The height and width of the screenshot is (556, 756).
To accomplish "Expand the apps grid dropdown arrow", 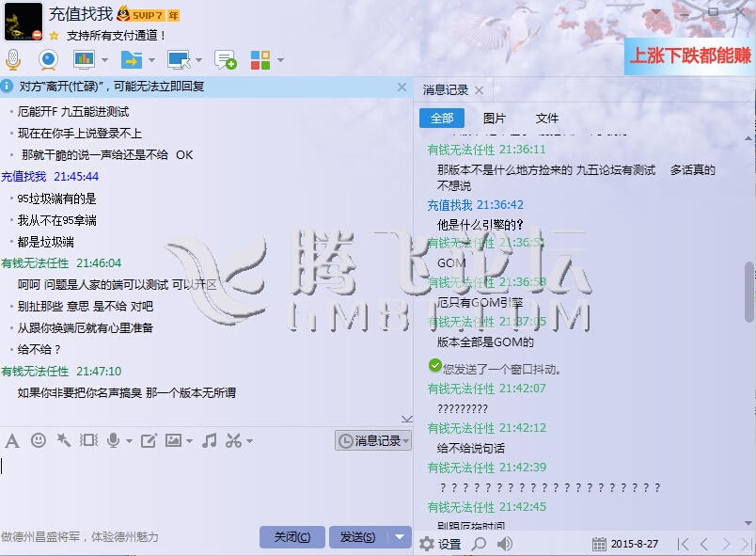I will pyautogui.click(x=280, y=60).
